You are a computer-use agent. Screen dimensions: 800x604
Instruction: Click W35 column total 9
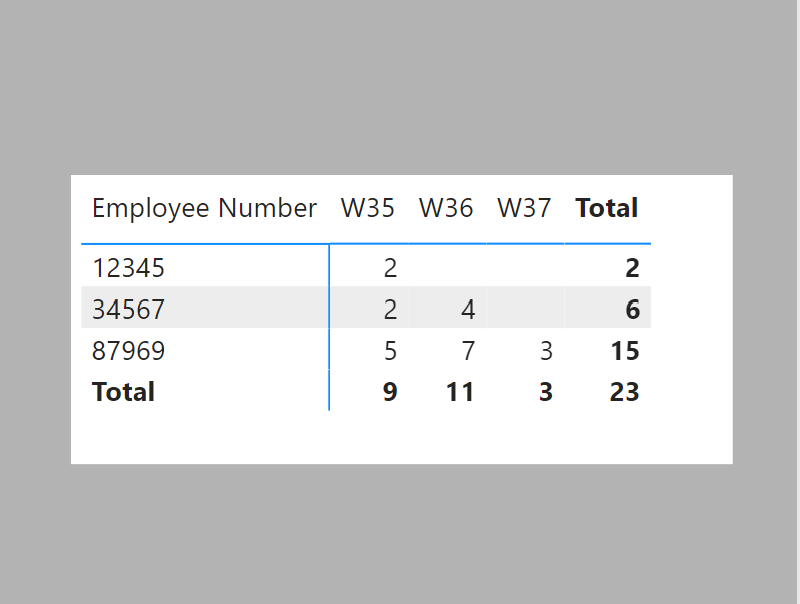pyautogui.click(x=390, y=392)
